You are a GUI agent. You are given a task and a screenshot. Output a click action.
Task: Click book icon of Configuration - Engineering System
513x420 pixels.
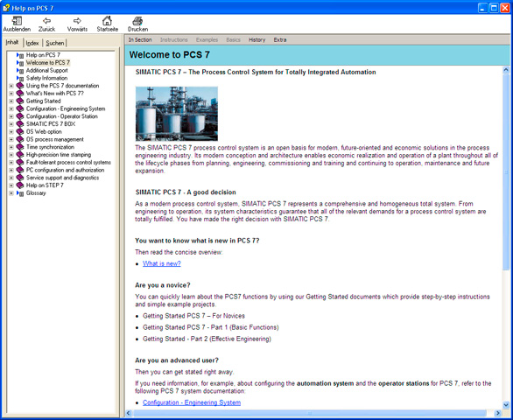point(20,108)
